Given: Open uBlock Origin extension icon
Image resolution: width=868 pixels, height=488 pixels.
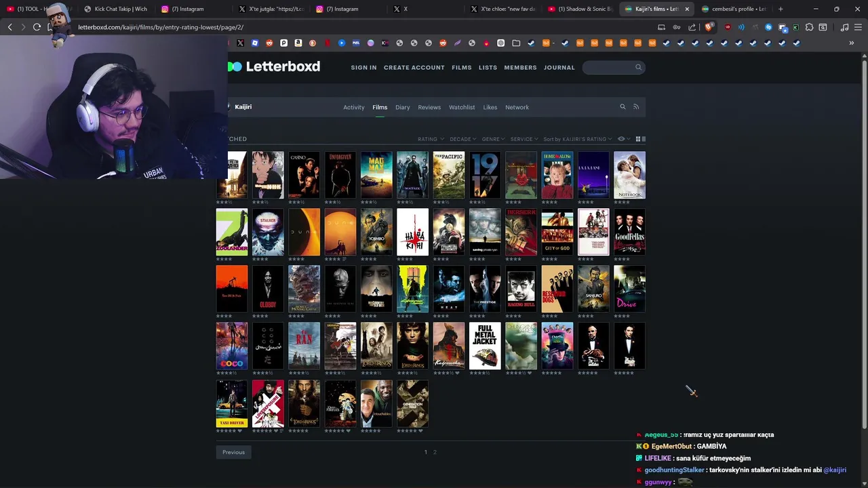Looking at the screenshot, I should 728,27.
